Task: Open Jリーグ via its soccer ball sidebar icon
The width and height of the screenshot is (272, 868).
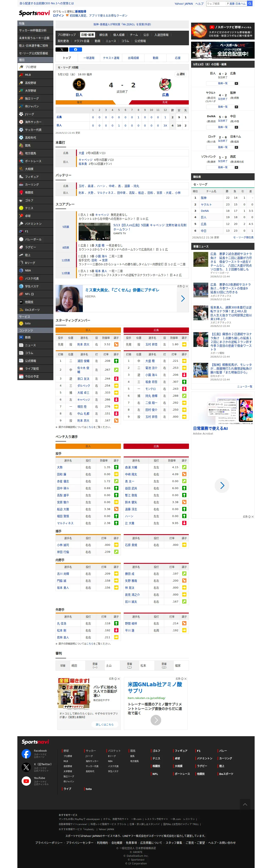Action: click(x=21, y=114)
